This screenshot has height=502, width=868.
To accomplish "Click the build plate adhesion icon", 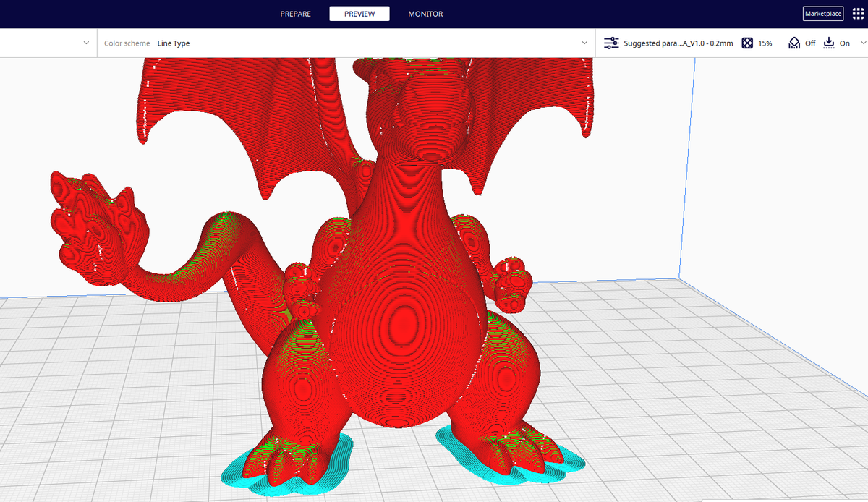I will point(829,43).
